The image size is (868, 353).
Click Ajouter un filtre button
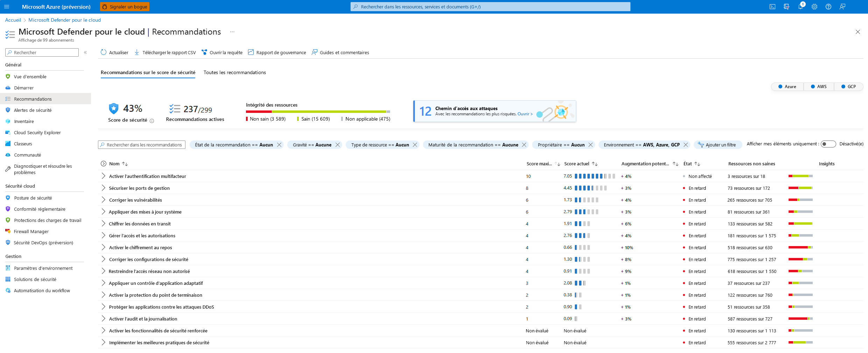point(717,145)
